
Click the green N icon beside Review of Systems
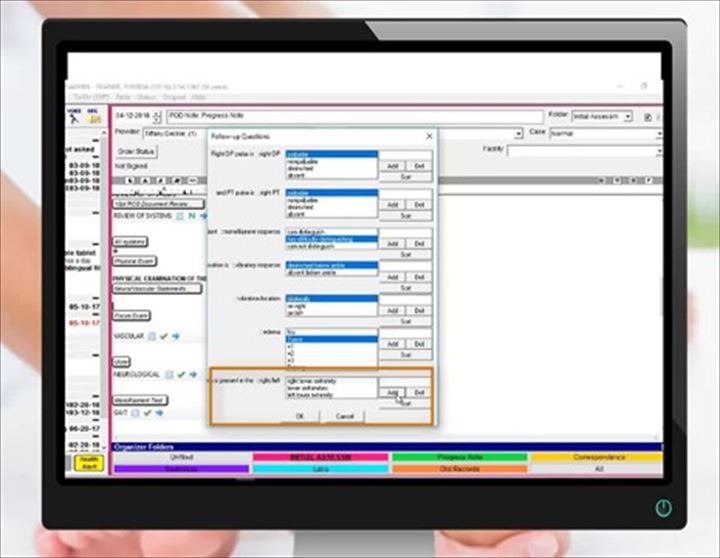point(191,215)
